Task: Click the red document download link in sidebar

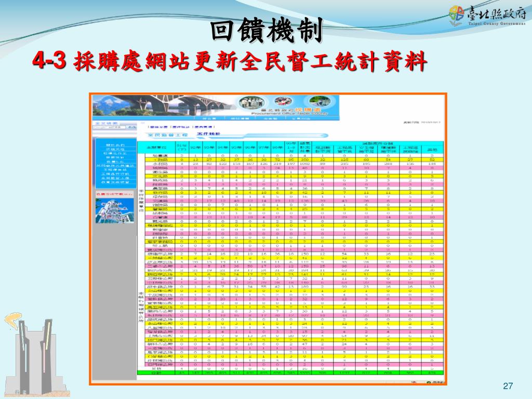Action: coord(114,194)
